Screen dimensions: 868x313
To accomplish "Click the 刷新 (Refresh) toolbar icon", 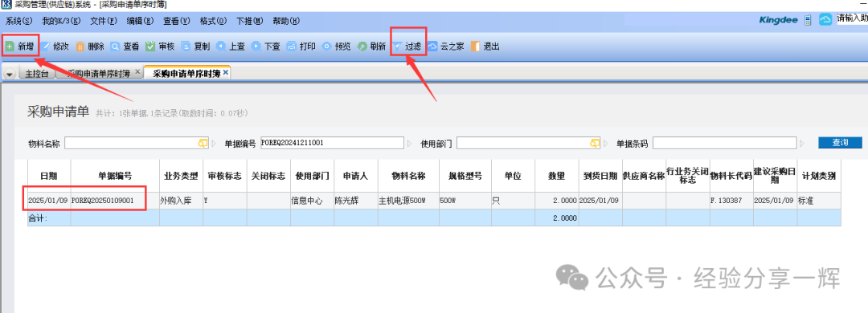I will [362, 47].
